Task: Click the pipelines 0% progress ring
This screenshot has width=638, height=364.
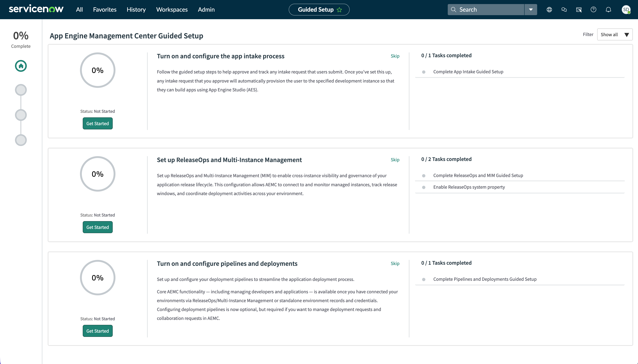Action: [98, 278]
